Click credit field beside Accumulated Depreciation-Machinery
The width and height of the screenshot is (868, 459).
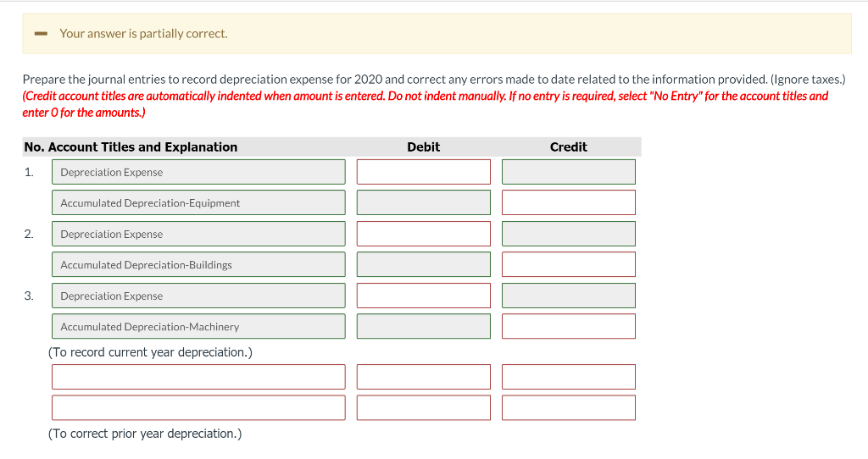569,326
